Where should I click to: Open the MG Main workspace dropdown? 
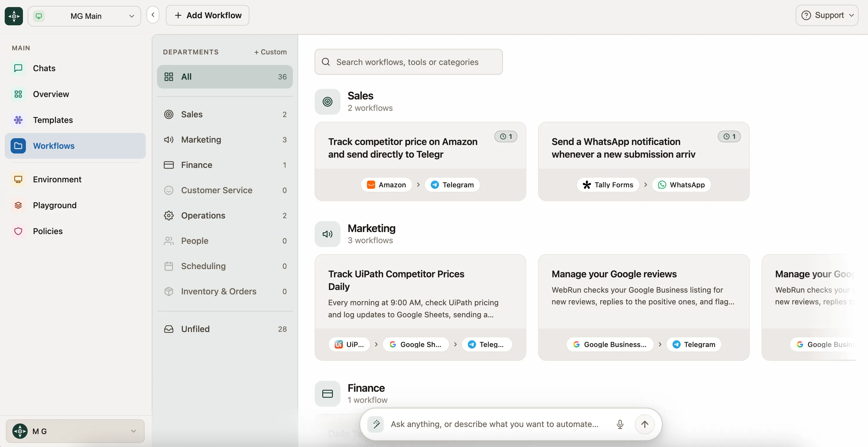(84, 16)
